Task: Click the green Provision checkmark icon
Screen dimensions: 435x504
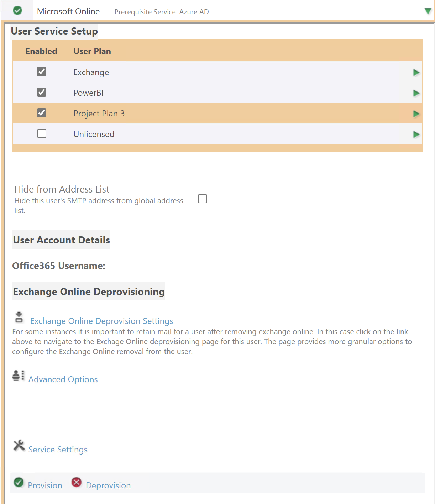Action: [x=19, y=483]
